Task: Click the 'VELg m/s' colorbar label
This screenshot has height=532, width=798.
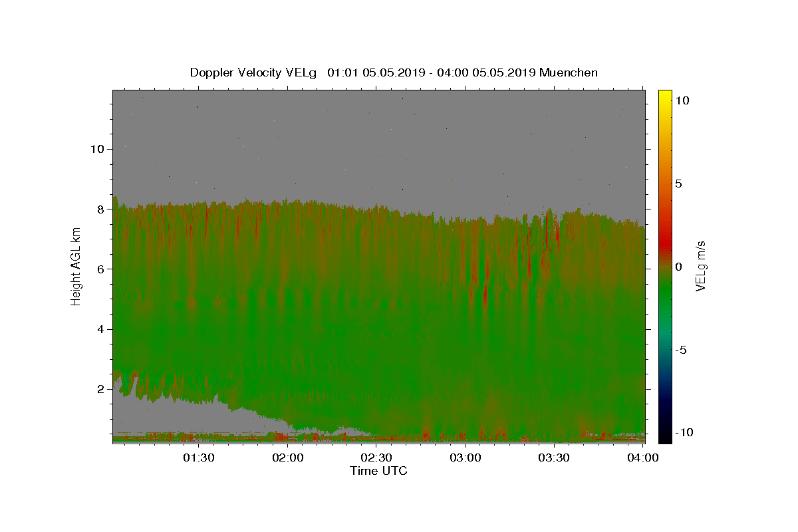Action: coord(700,267)
